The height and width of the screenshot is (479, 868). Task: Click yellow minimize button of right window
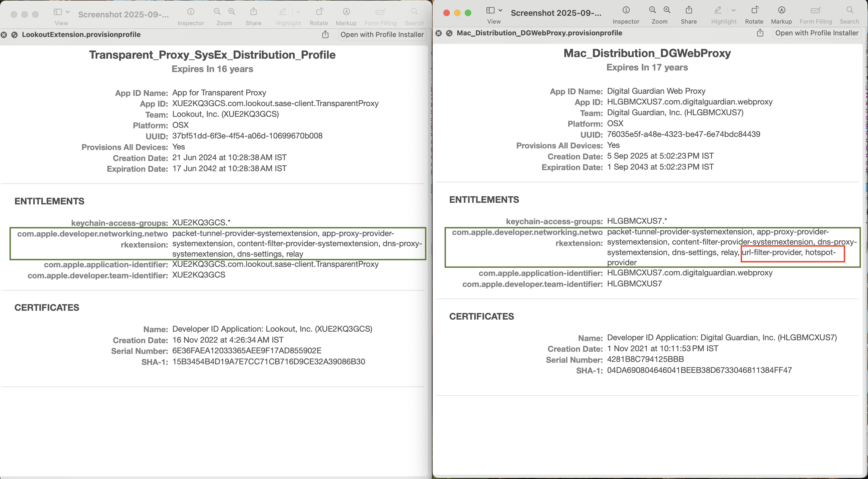click(457, 13)
